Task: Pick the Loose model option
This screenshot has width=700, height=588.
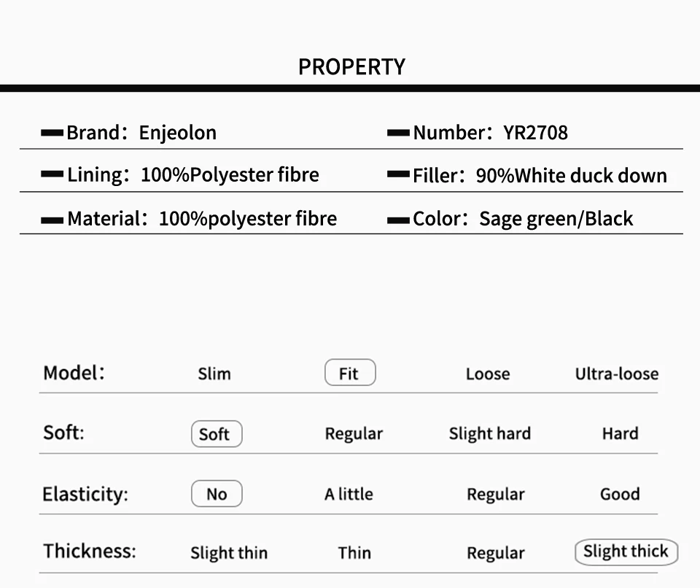Action: [x=488, y=374]
